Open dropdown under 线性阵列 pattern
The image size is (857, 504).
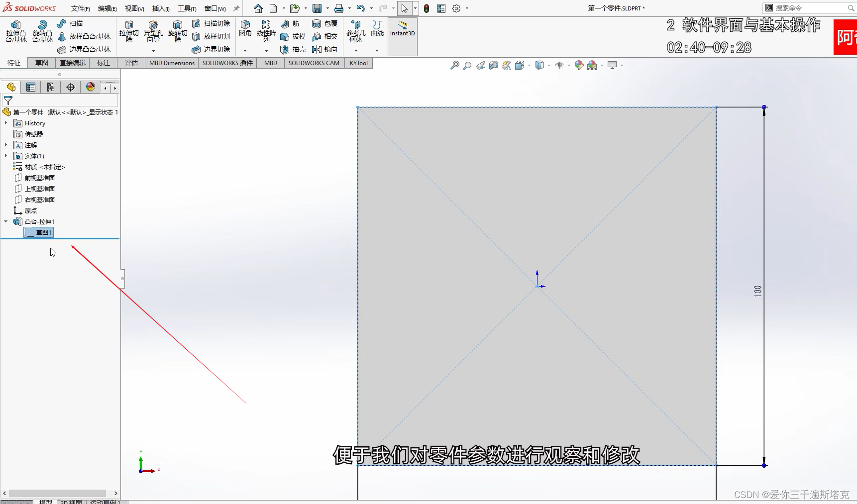click(266, 51)
